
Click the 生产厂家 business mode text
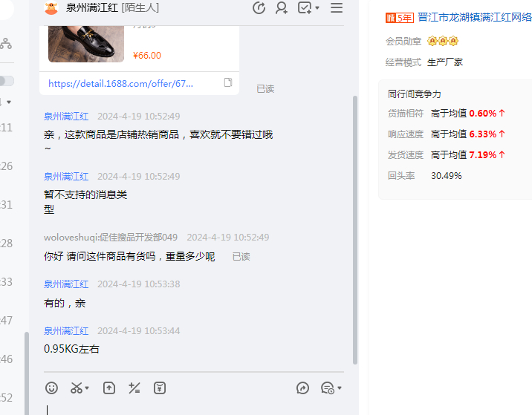(445, 62)
